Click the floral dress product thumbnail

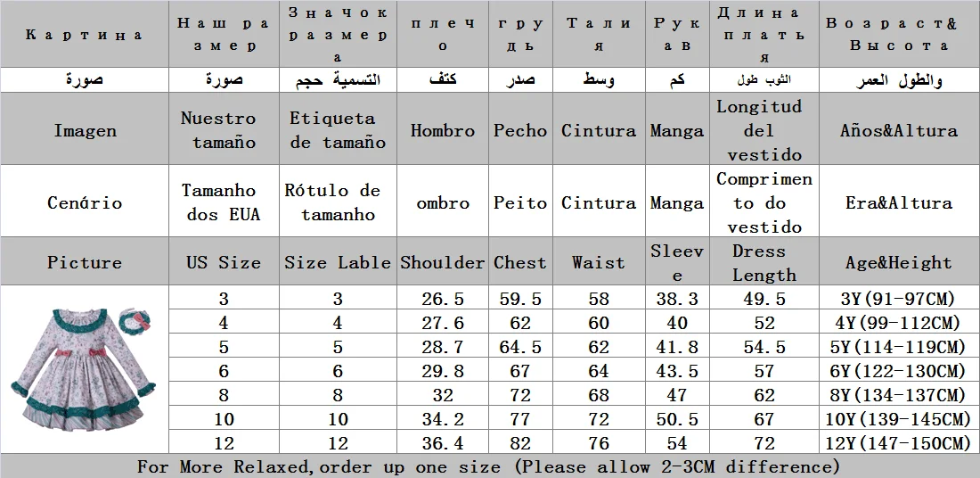[x=85, y=368]
